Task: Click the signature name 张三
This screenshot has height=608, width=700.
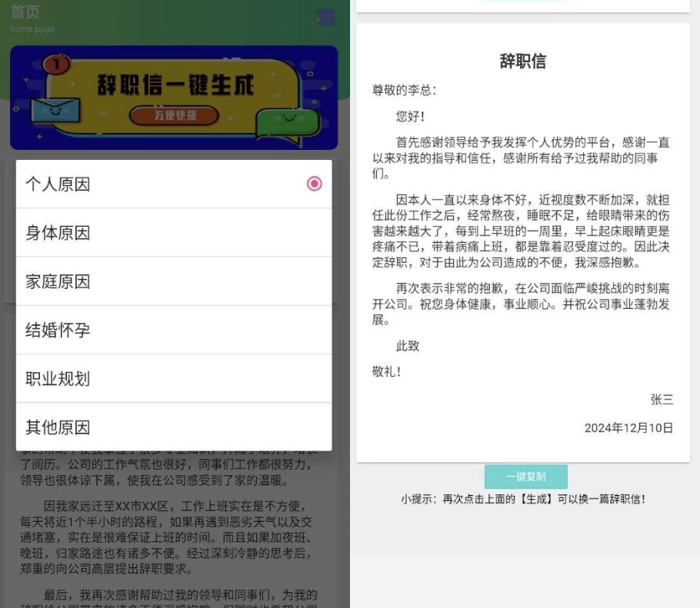Action: pos(662,399)
